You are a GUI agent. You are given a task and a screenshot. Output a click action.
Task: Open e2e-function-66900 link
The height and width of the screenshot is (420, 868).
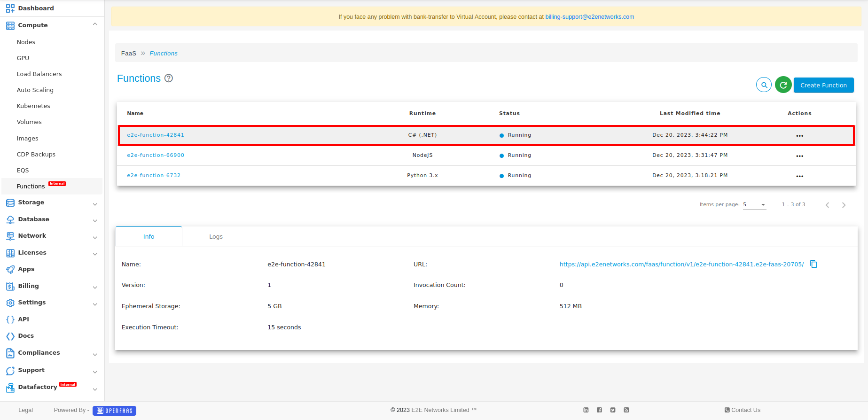(156, 155)
